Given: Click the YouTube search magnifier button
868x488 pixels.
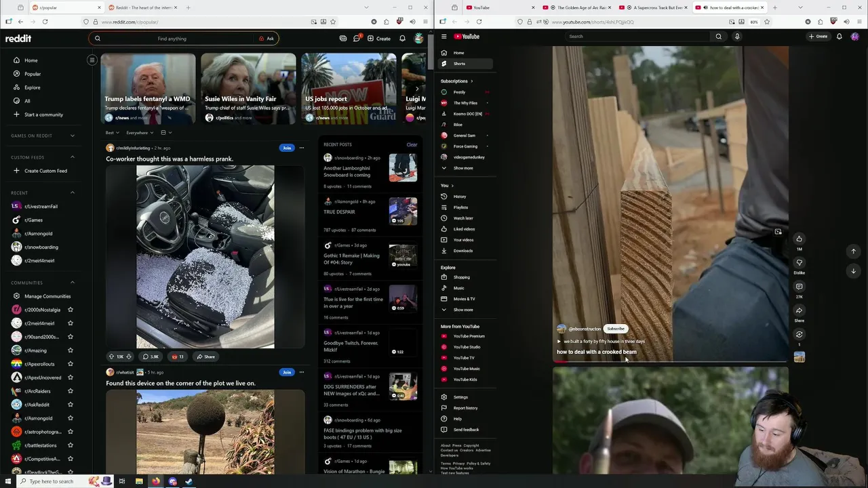Looking at the screenshot, I should 719,37.
